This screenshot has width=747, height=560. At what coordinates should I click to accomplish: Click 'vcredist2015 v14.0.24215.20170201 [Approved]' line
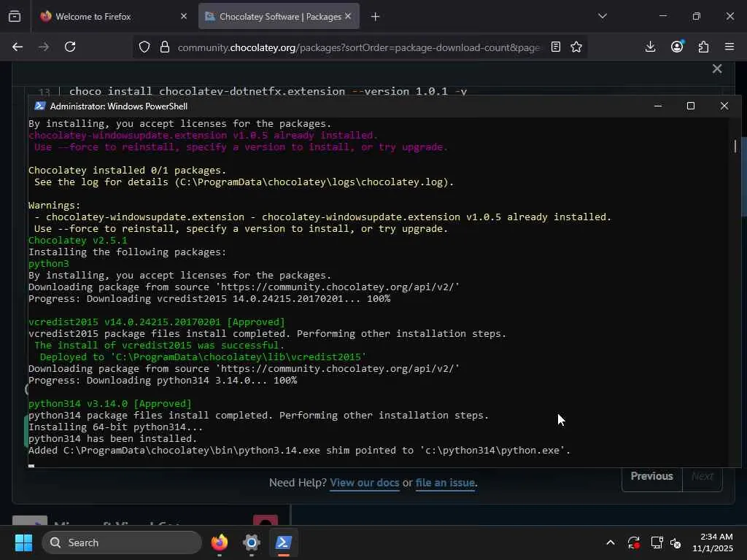point(157,322)
